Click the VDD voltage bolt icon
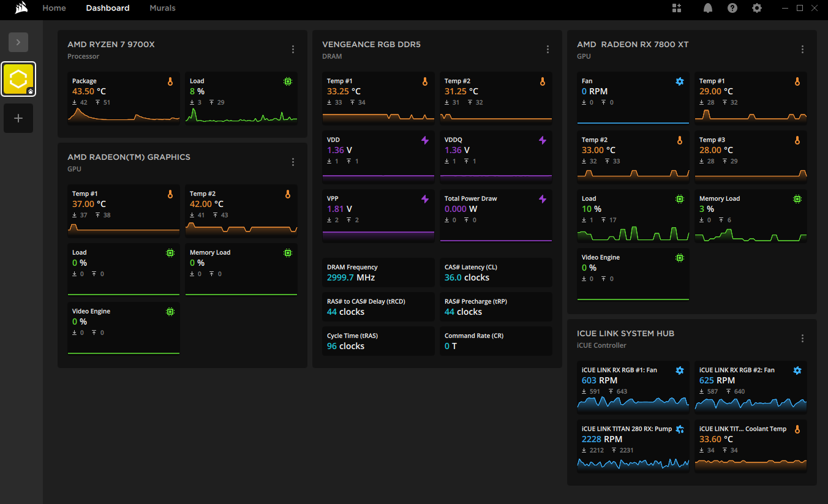This screenshot has height=504, width=828. [425, 140]
